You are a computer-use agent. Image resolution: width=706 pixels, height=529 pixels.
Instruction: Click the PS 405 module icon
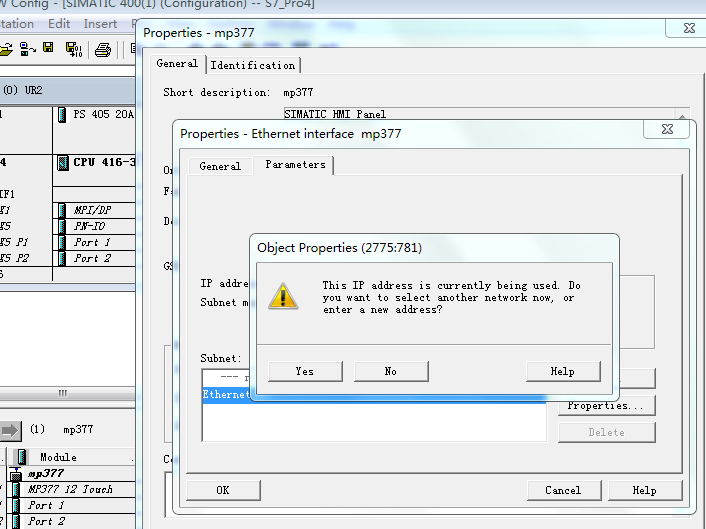coord(62,115)
